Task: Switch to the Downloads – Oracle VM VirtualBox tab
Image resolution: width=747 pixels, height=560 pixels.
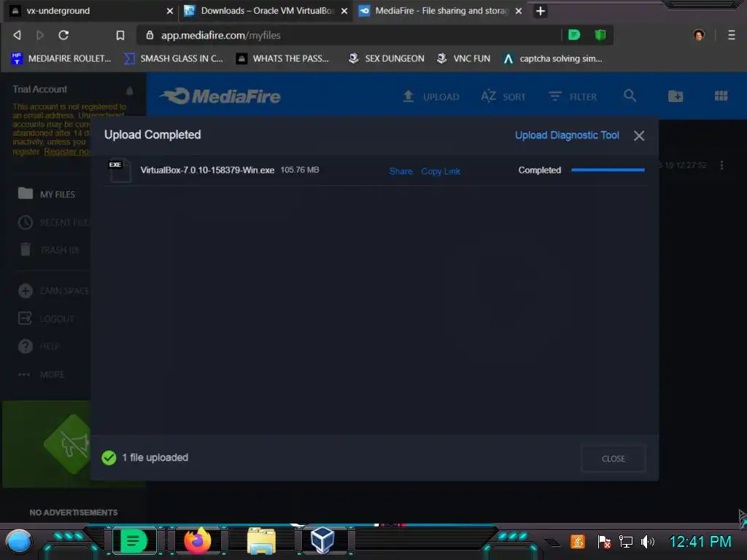Action: [266, 11]
